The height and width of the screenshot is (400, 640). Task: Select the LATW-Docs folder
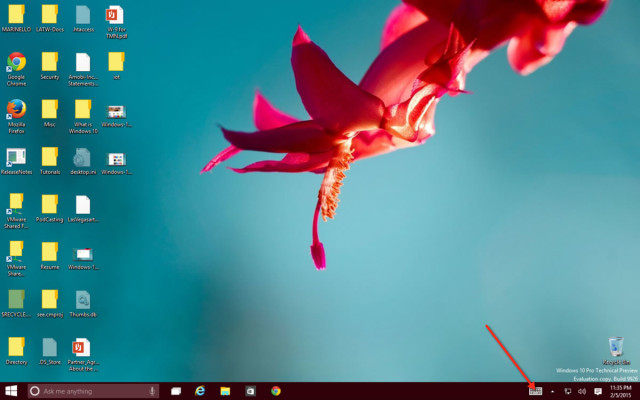click(x=50, y=18)
